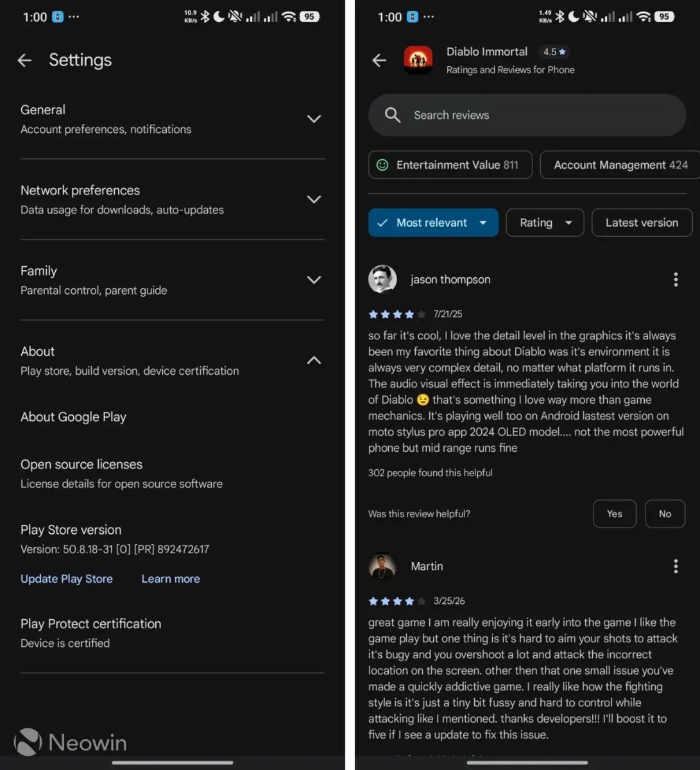The image size is (700, 770).
Task: Tap the search reviews magnifier icon
Action: coord(393,116)
